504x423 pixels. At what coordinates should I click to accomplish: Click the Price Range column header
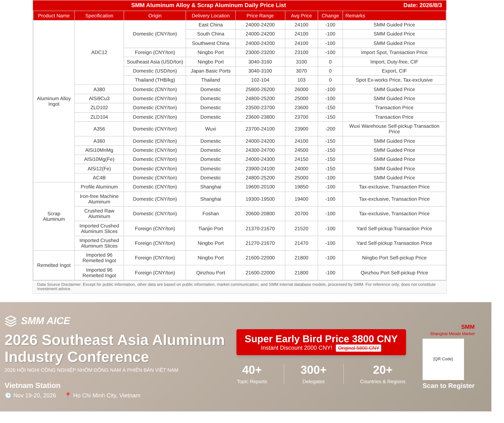pyautogui.click(x=260, y=16)
